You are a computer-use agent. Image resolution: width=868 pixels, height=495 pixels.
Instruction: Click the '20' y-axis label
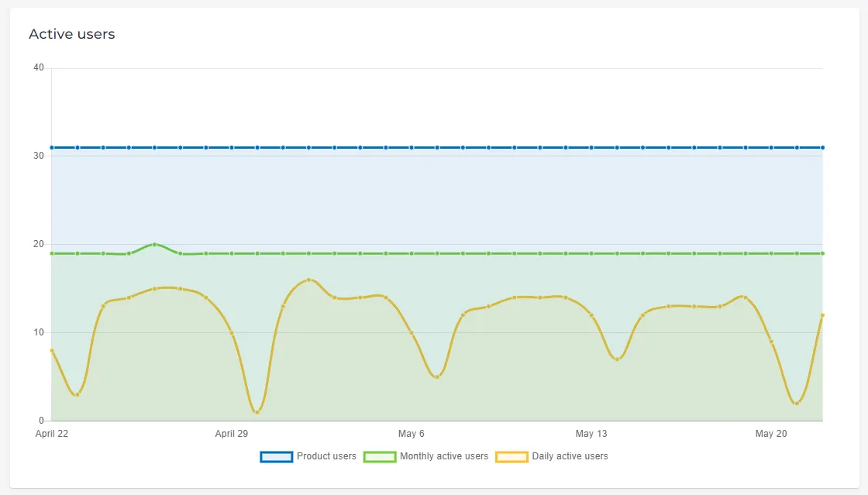38,244
